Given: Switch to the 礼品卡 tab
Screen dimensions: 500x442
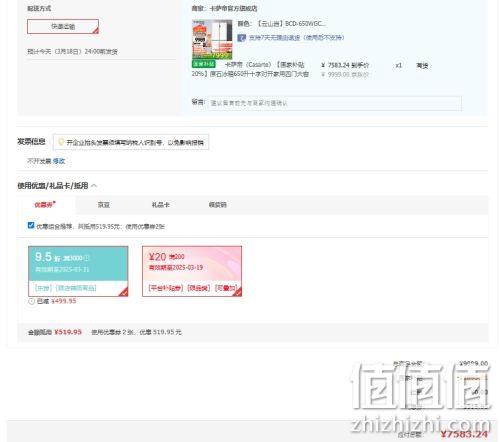Looking at the screenshot, I should (x=161, y=205).
